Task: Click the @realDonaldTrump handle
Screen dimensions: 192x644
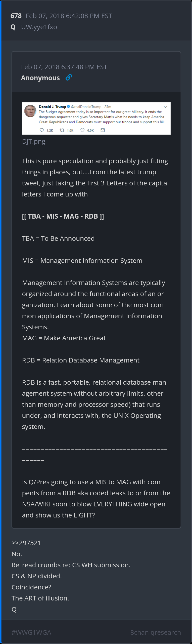Action: tap(86, 107)
